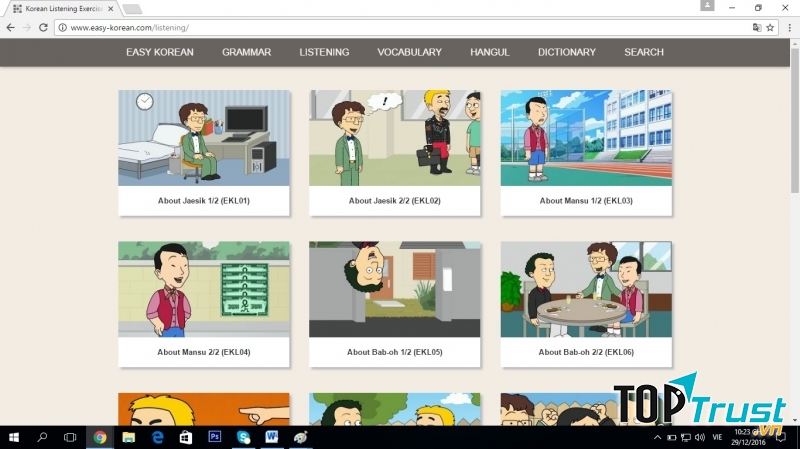Reload the page with the refresh icon

pyautogui.click(x=43, y=28)
